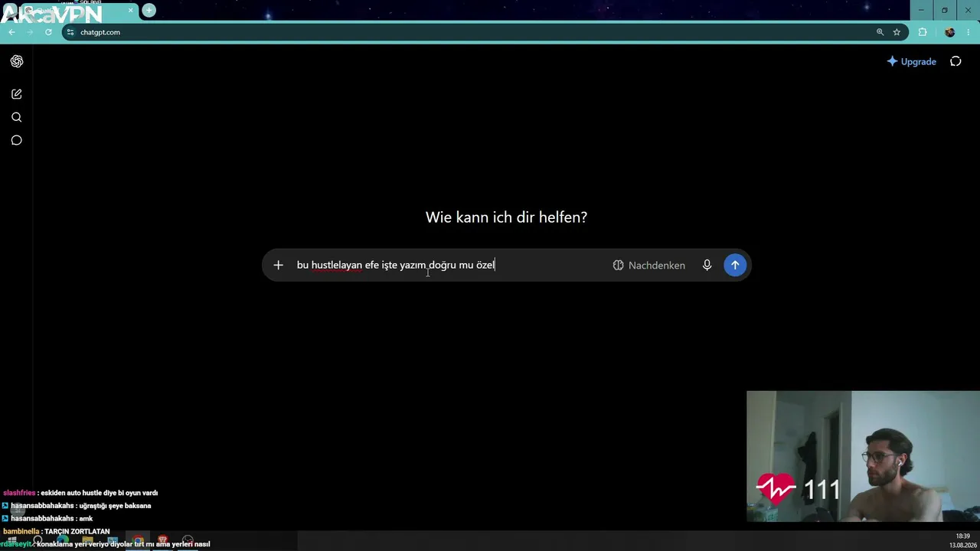This screenshot has height=551, width=980.
Task: Open the temporary chat icon beside Upgrade
Action: [x=955, y=61]
